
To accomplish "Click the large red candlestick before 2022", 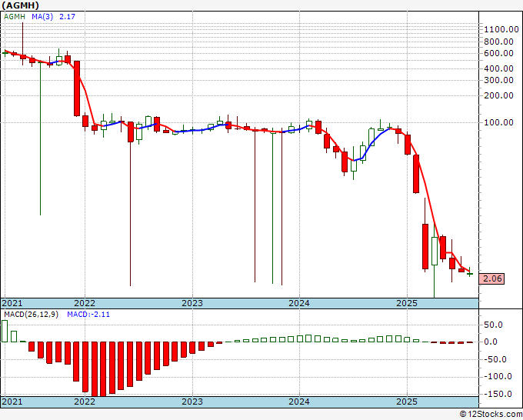I will click(77, 88).
